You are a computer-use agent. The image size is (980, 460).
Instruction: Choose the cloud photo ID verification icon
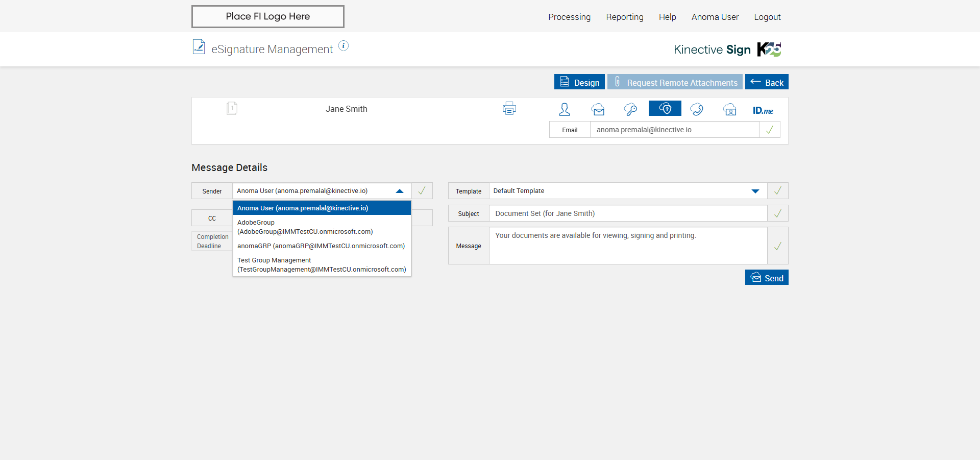pos(730,109)
